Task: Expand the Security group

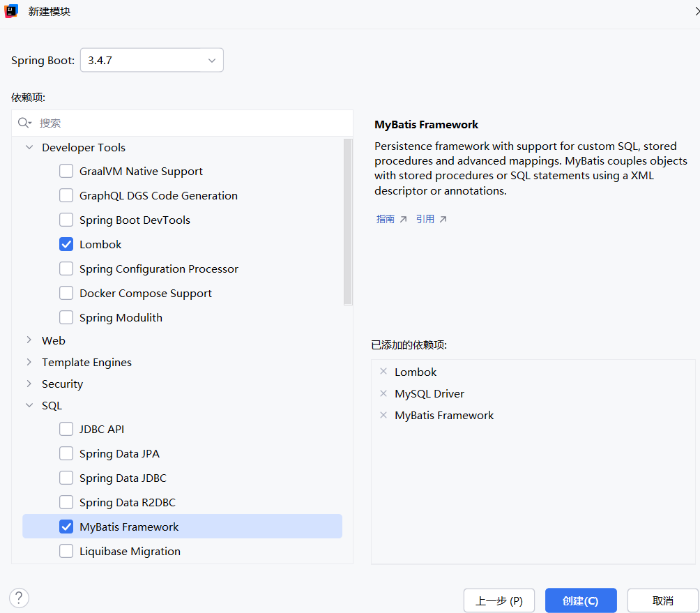Action: (29, 384)
